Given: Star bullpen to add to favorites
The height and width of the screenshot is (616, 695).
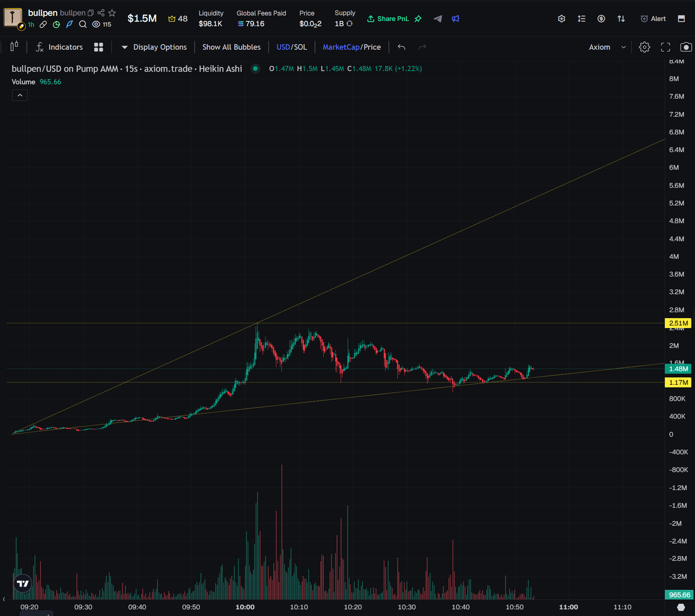Looking at the screenshot, I should pyautogui.click(x=112, y=13).
